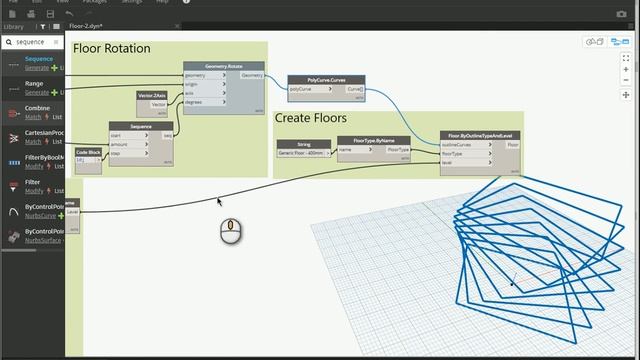Switch the Library layout view icon
The height and width of the screenshot is (360, 640).
coord(56,27)
